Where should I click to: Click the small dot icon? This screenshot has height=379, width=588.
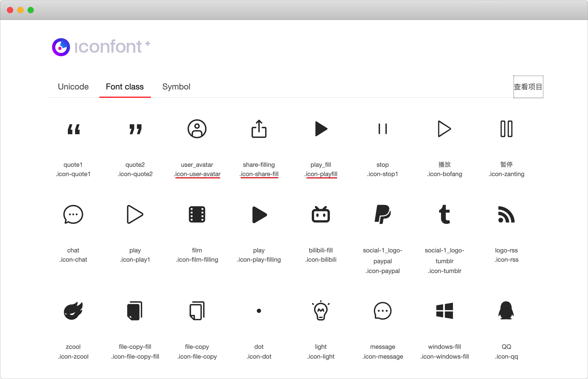tap(259, 311)
